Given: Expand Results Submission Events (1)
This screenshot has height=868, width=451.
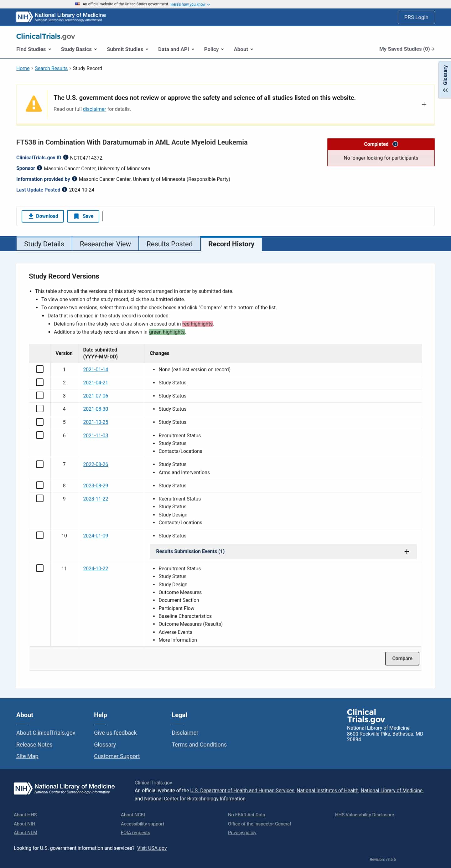Looking at the screenshot, I should pyautogui.click(x=283, y=552).
